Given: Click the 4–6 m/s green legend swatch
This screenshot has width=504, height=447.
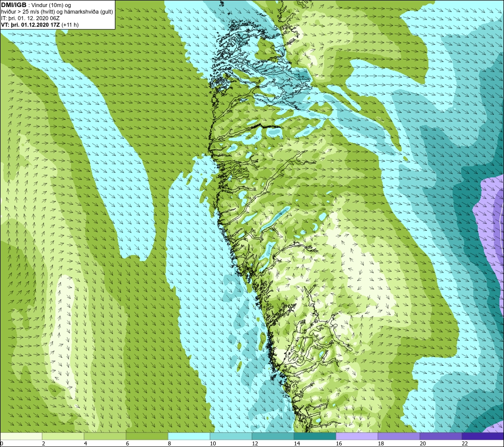Looking at the screenshot, I should [105, 436].
